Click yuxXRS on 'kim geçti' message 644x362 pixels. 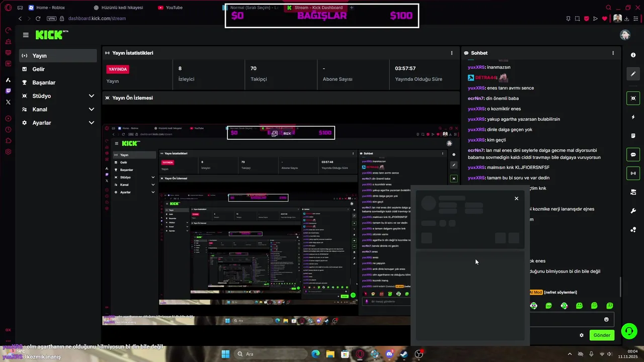click(x=476, y=140)
